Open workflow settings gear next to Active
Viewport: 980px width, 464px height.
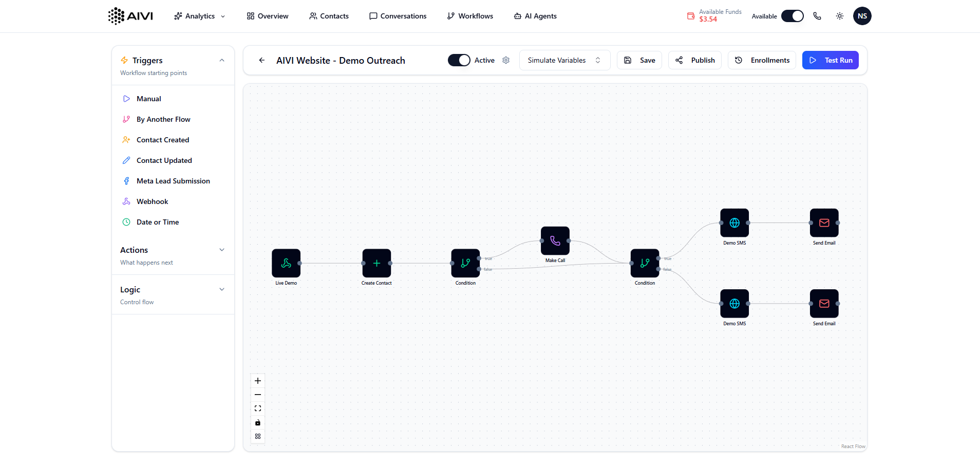(506, 60)
